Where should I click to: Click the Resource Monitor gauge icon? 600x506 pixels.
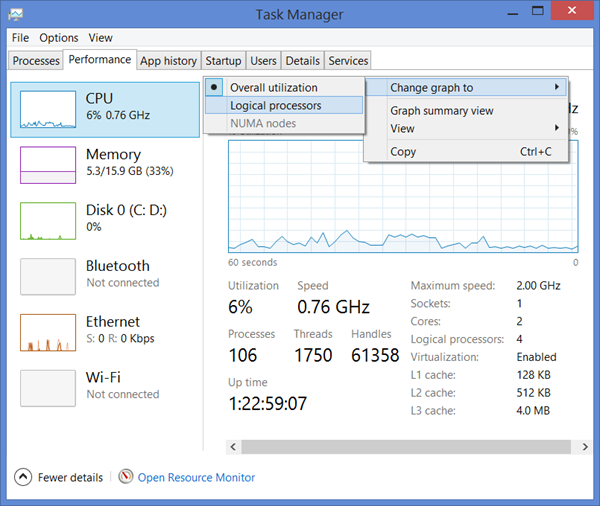click(126, 477)
